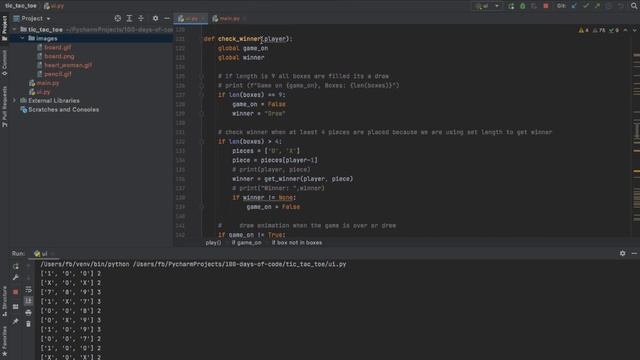Stop the process in the Run panel

16,292
